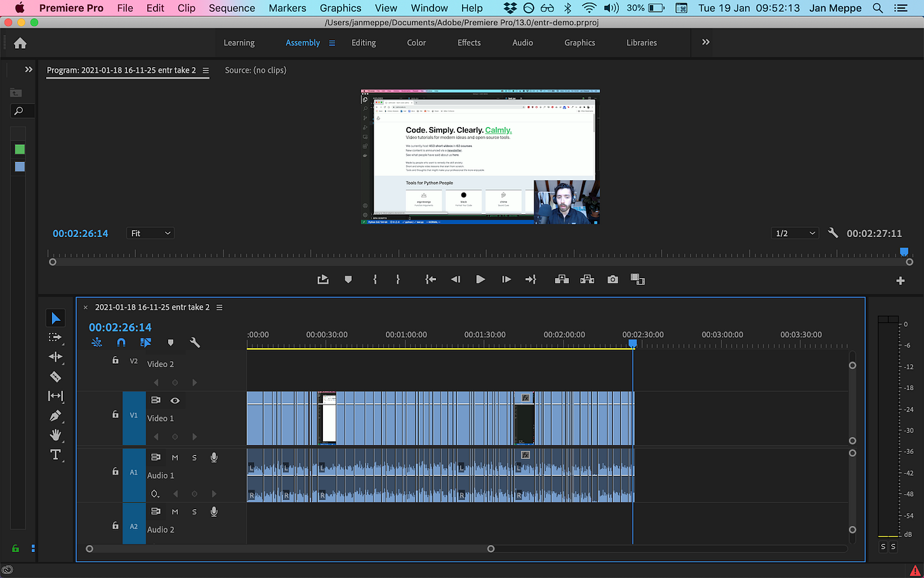
Task: Click the Export Frame camera icon
Action: (612, 279)
